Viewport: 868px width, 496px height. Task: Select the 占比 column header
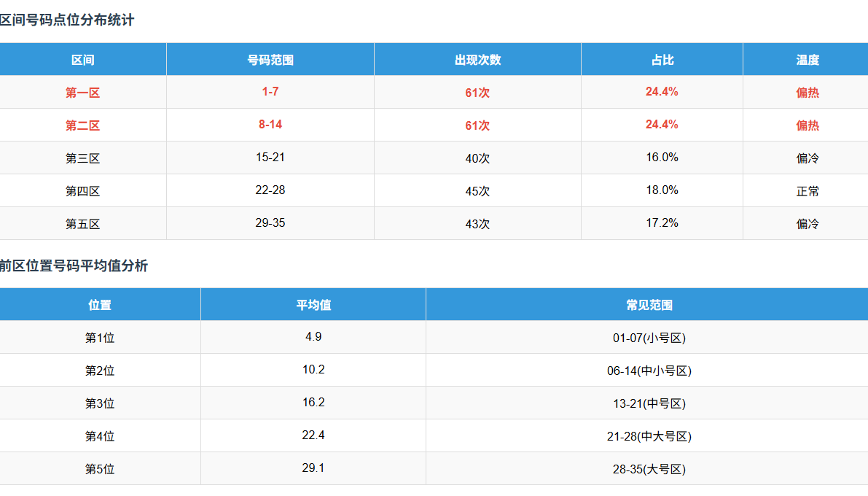(x=662, y=60)
